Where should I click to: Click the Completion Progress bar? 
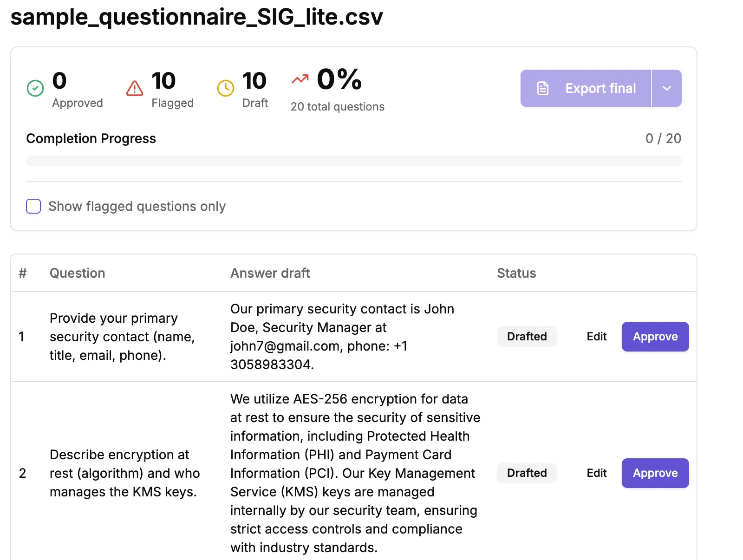354,160
